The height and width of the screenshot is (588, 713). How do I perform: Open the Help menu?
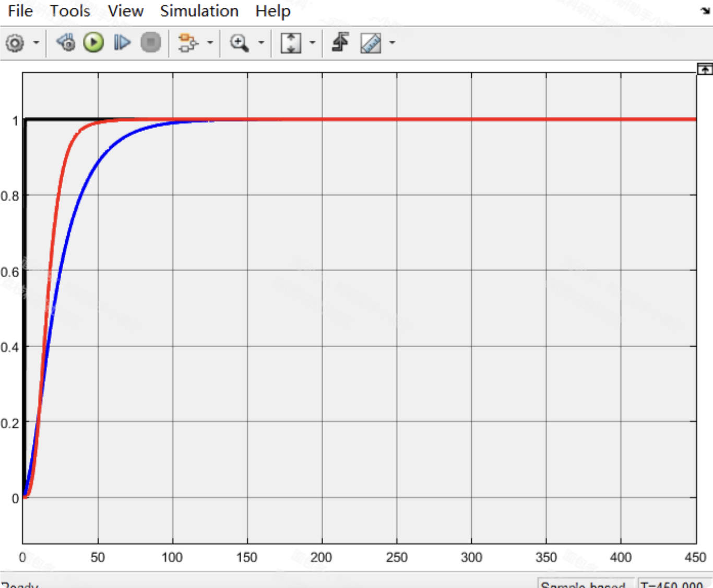[x=272, y=11]
